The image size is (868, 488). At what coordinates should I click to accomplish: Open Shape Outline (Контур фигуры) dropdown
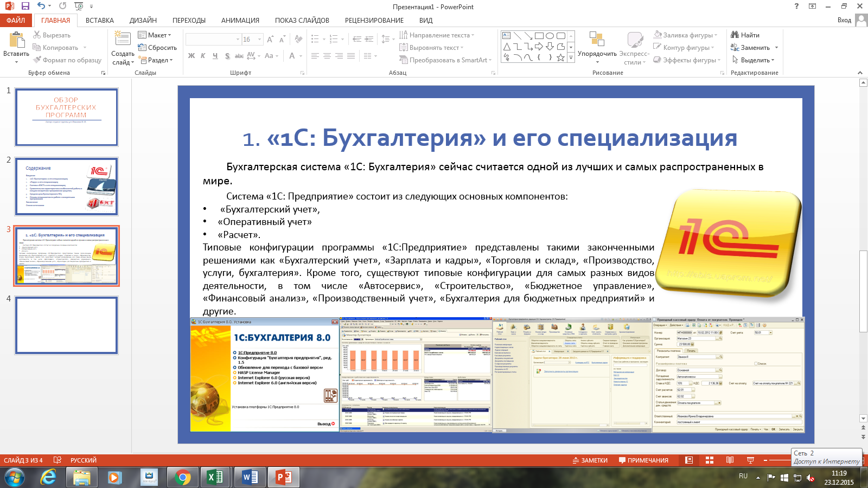coord(684,47)
